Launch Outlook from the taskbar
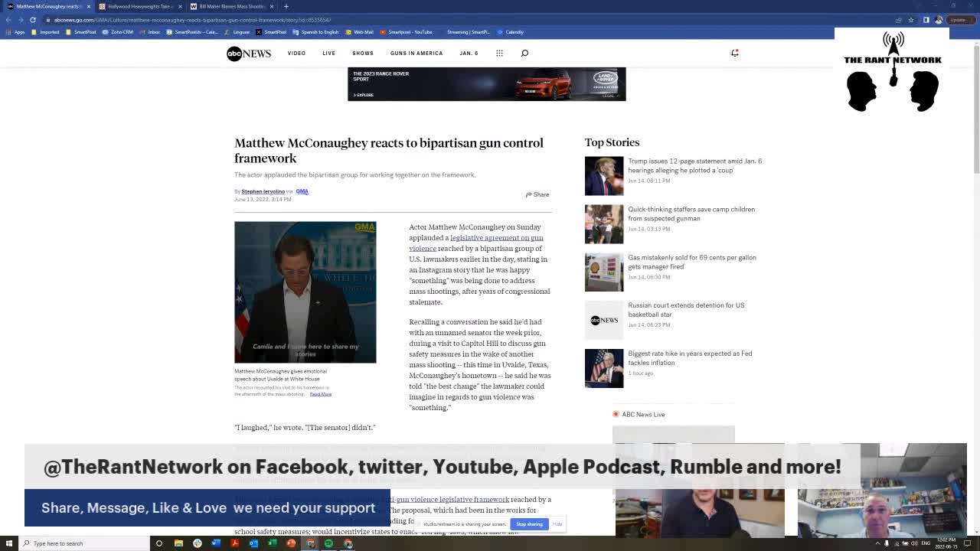The image size is (980, 551). (253, 543)
